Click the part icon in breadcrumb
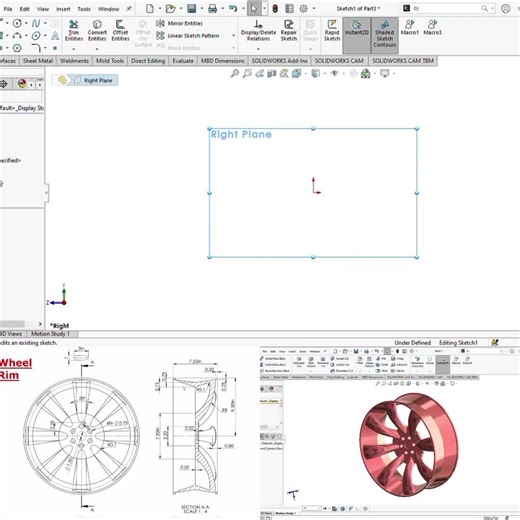520x520 pixels. click(62, 80)
